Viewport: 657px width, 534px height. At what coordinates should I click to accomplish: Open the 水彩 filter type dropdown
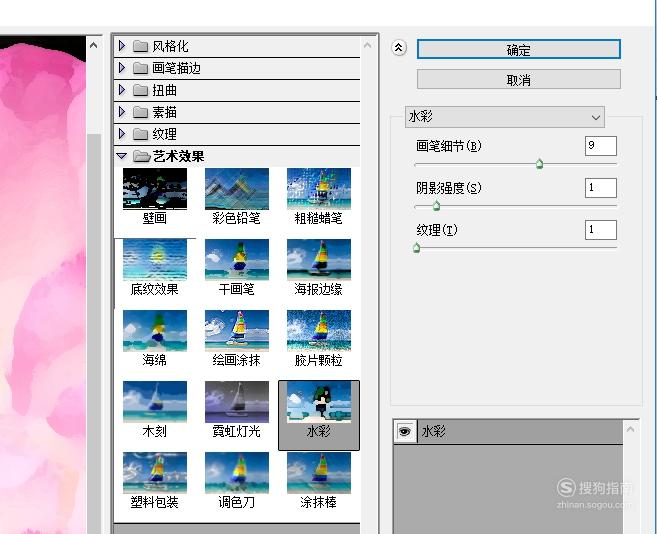[505, 117]
